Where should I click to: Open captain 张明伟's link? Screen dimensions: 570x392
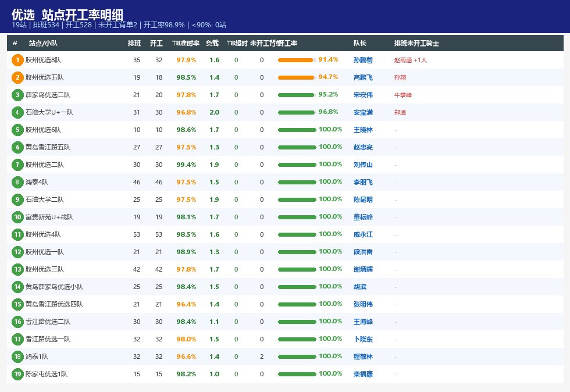[363, 304]
